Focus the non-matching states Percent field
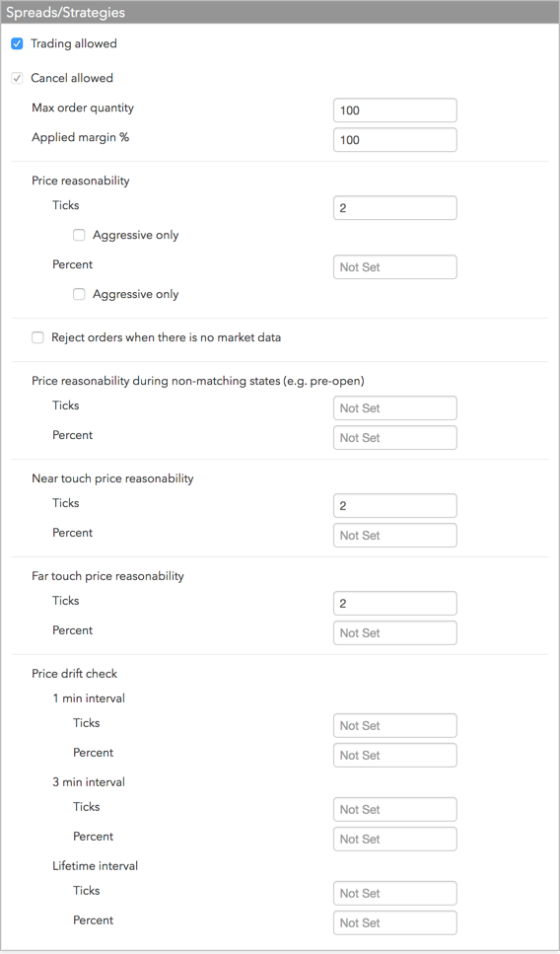560x954 pixels. tap(395, 437)
